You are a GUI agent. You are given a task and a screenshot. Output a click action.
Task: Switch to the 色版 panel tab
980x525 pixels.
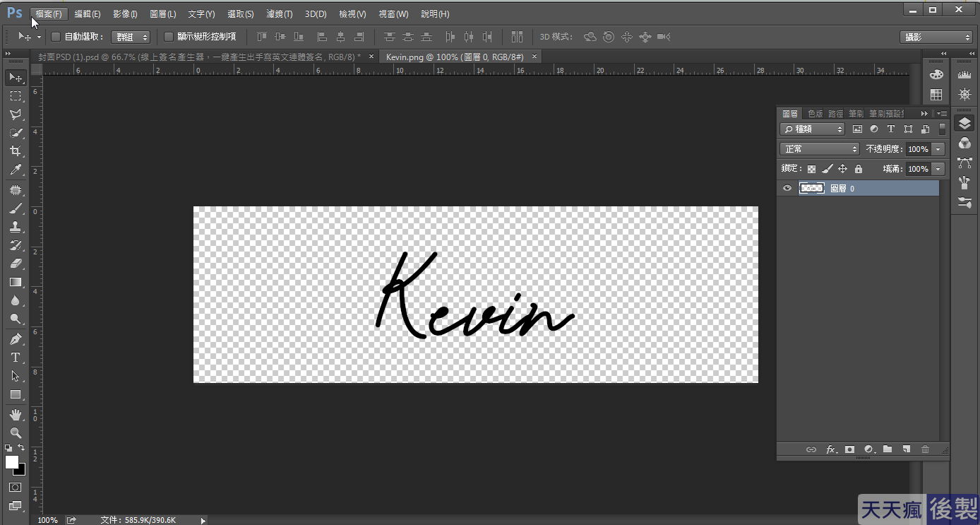815,114
